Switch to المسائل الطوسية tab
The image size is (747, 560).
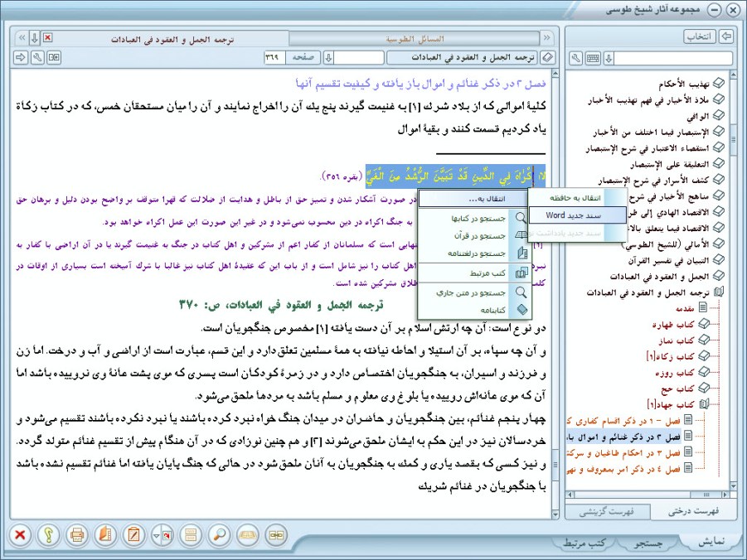pyautogui.click(x=415, y=39)
